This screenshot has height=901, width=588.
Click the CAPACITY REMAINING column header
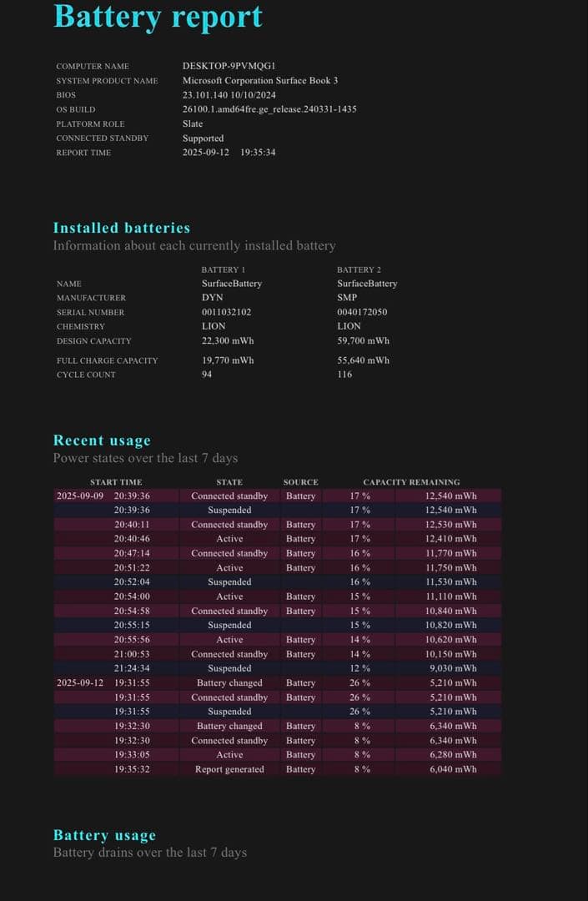tap(411, 482)
